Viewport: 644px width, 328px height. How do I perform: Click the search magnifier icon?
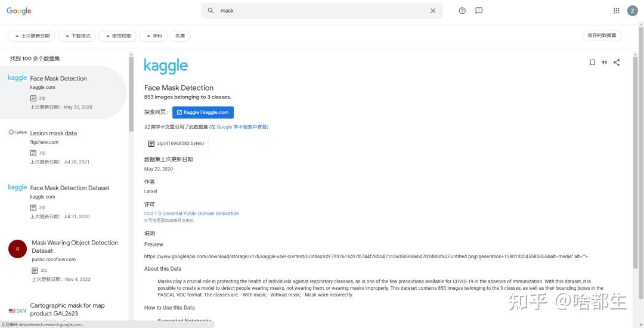pyautogui.click(x=210, y=11)
